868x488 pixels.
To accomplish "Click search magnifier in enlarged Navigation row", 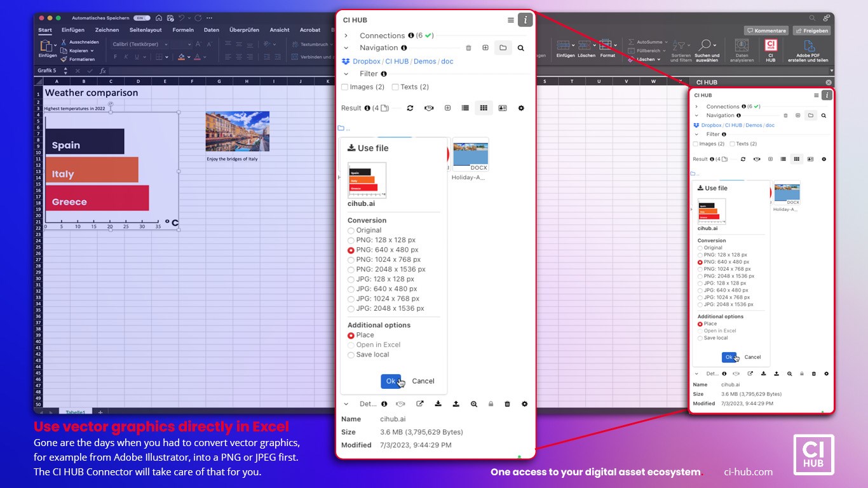I will tap(521, 48).
